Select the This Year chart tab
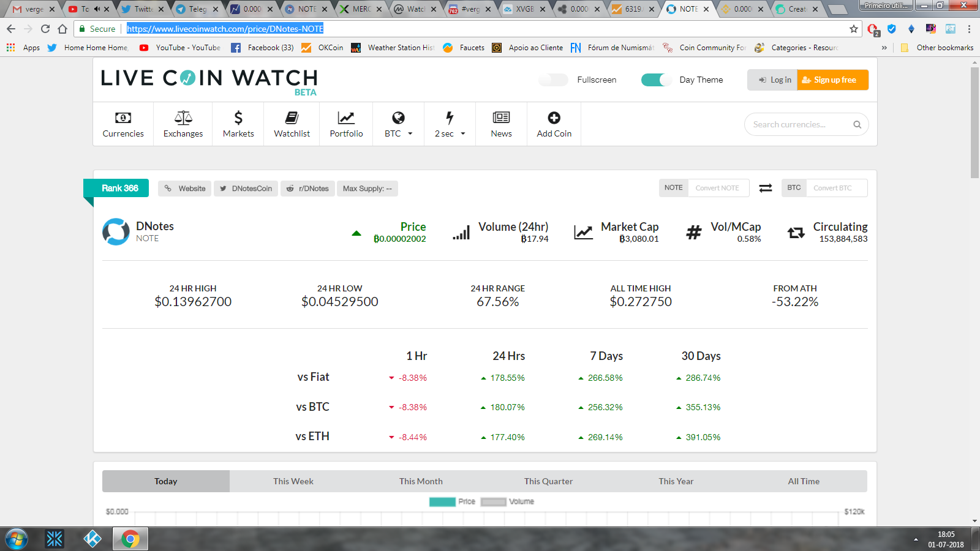Screen dimensions: 980x551 pyautogui.click(x=676, y=481)
